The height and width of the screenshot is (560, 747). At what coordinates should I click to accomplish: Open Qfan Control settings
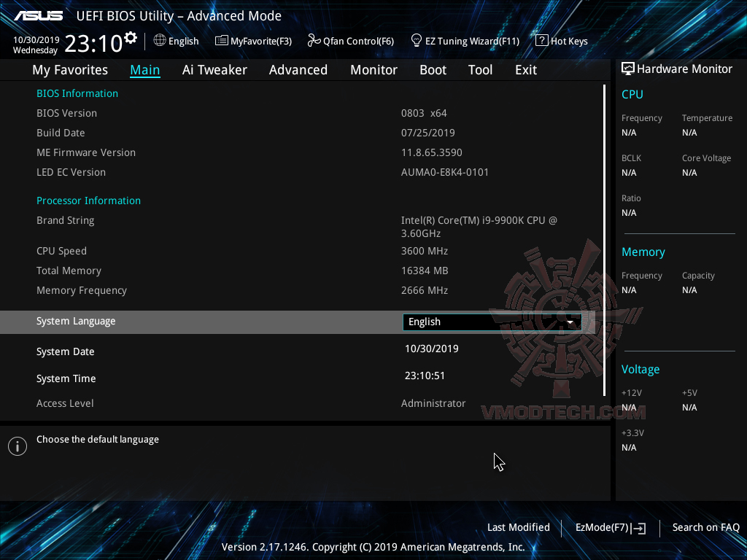pos(350,41)
